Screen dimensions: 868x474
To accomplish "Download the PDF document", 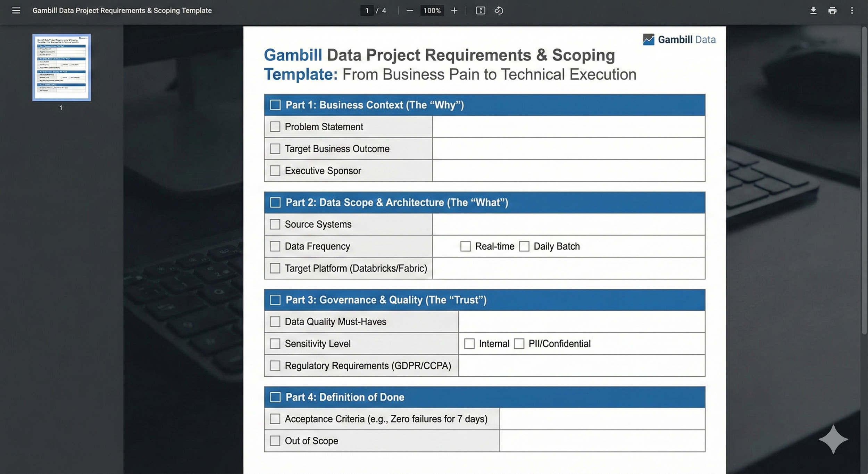I will coord(813,11).
